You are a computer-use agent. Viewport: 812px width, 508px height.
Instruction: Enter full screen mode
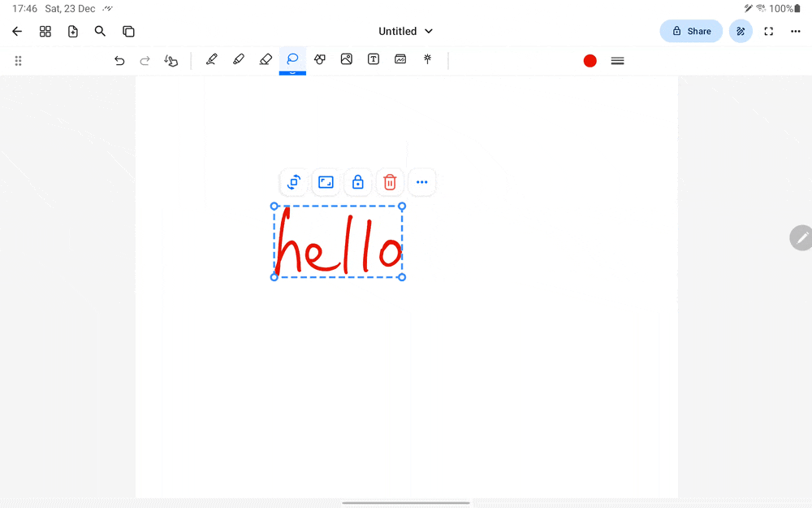[x=768, y=32]
